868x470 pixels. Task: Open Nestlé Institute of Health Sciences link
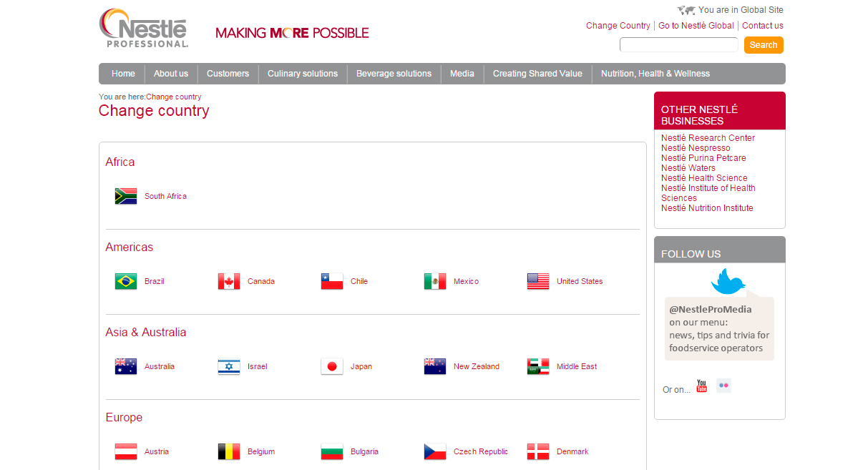point(708,193)
